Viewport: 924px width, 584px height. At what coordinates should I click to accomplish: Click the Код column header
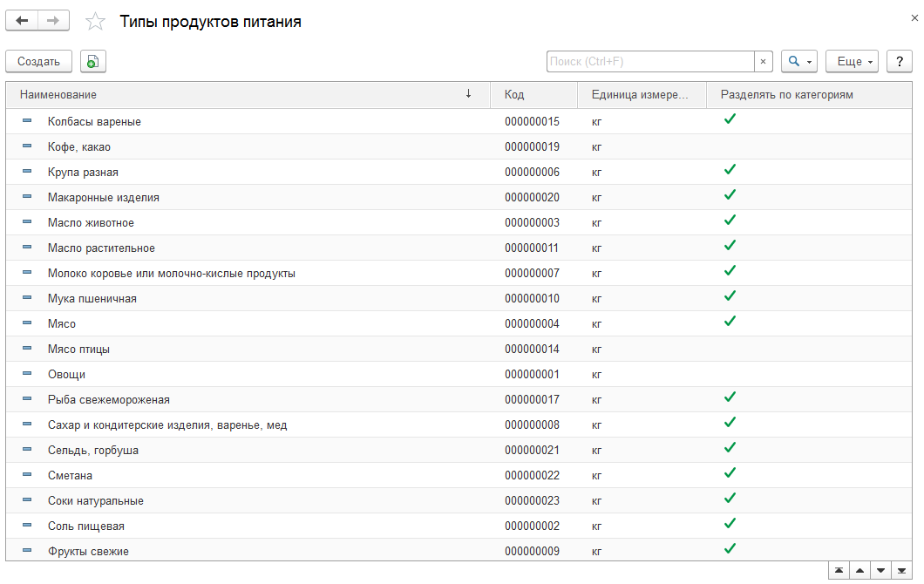click(x=533, y=95)
